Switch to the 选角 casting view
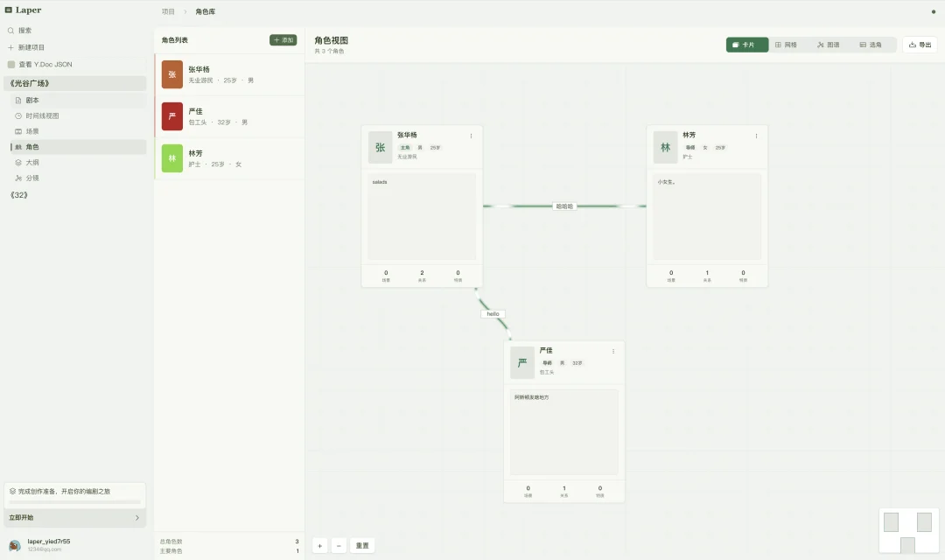Screen dimensions: 945x560 (871, 45)
